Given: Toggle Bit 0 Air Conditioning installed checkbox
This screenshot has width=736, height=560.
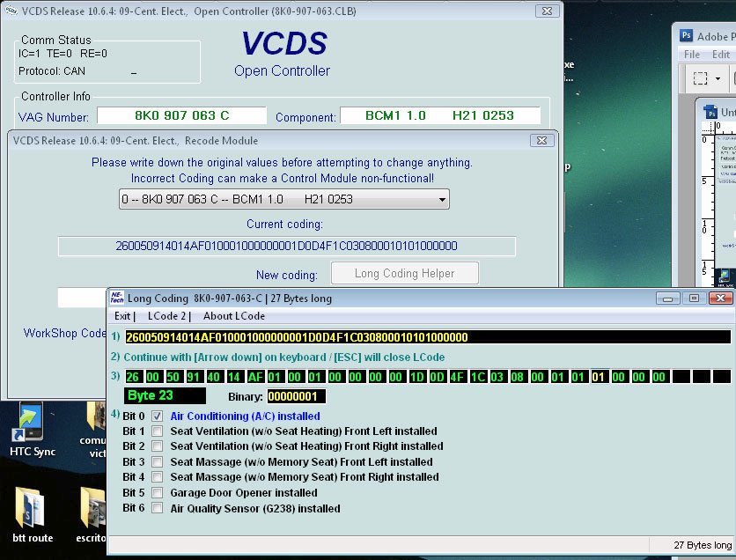Looking at the screenshot, I should (x=158, y=416).
